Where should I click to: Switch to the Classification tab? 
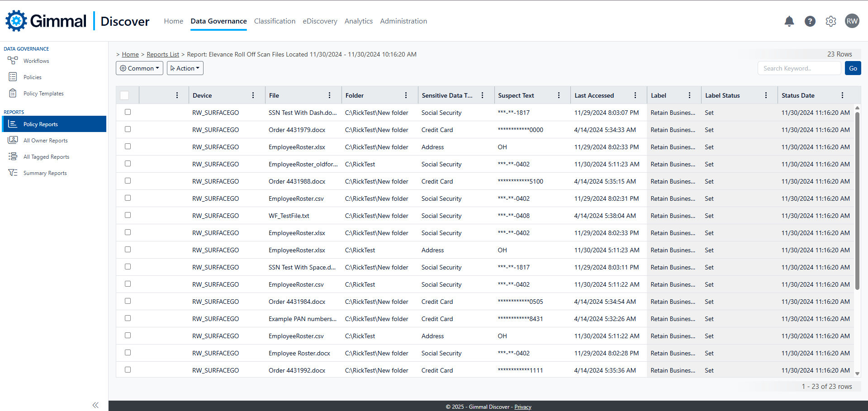coord(275,21)
